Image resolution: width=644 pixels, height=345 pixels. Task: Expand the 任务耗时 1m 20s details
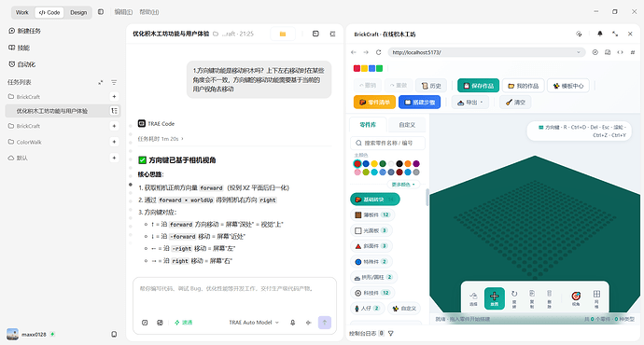tap(161, 139)
